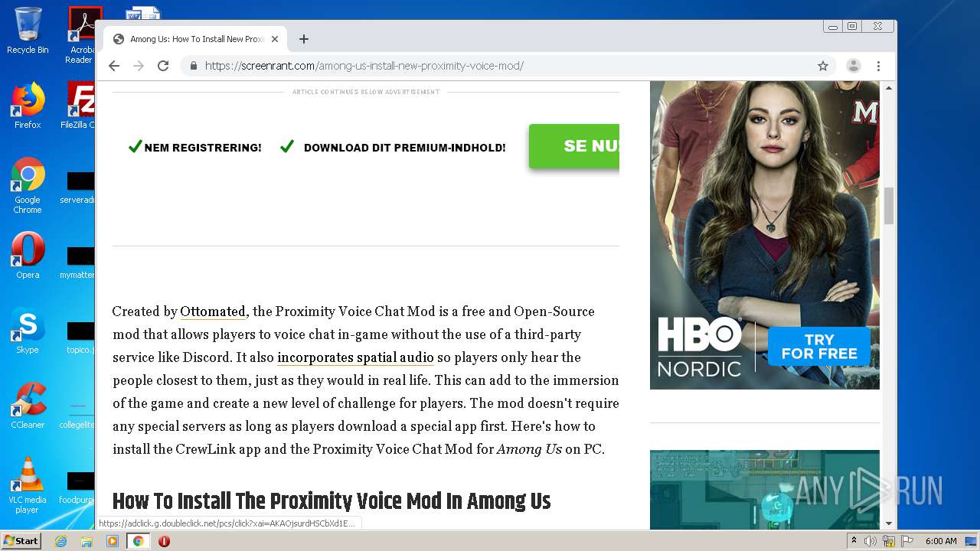Image resolution: width=980 pixels, height=551 pixels.
Task: Open the Chrome profile avatar
Action: 853,66
